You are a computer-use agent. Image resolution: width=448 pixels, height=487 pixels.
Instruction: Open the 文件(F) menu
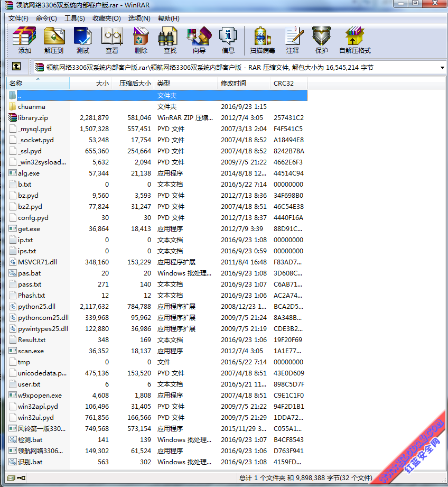18,19
